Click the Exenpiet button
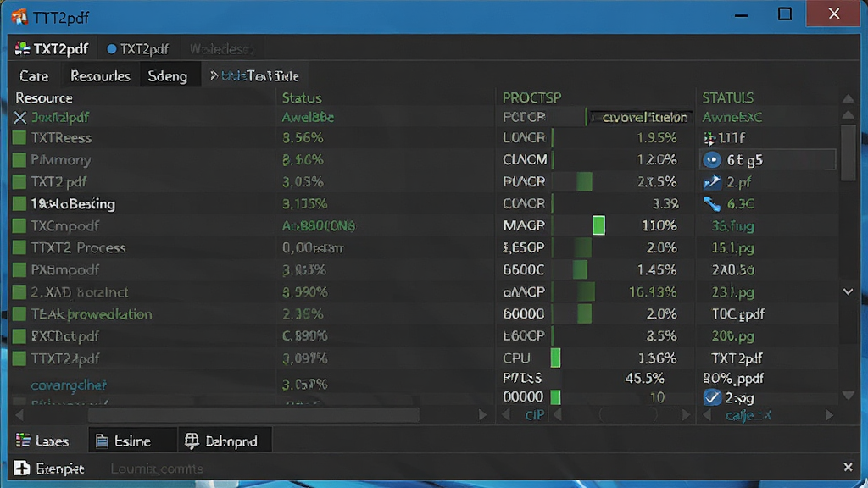The width and height of the screenshot is (868, 488). click(x=50, y=468)
